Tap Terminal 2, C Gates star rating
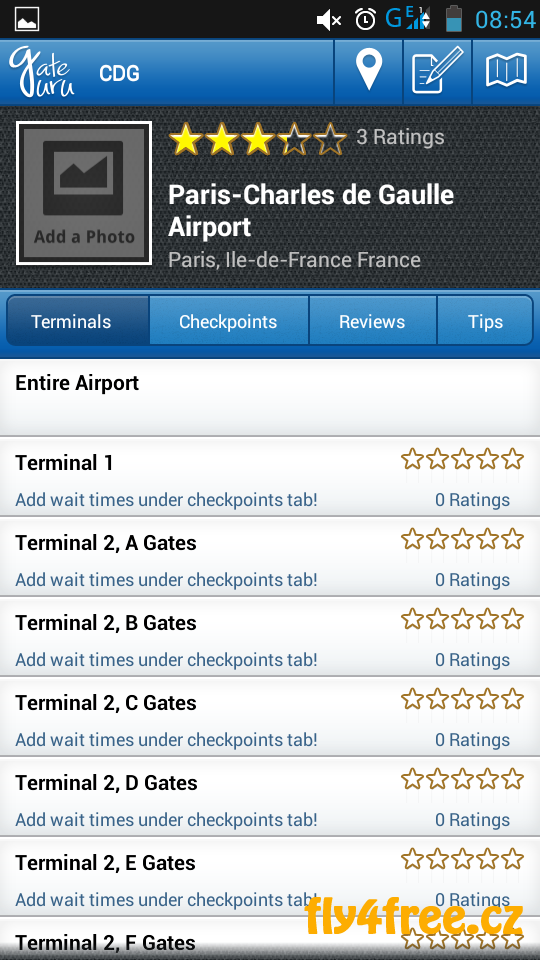Screen dimensions: 540x960 tap(462, 699)
